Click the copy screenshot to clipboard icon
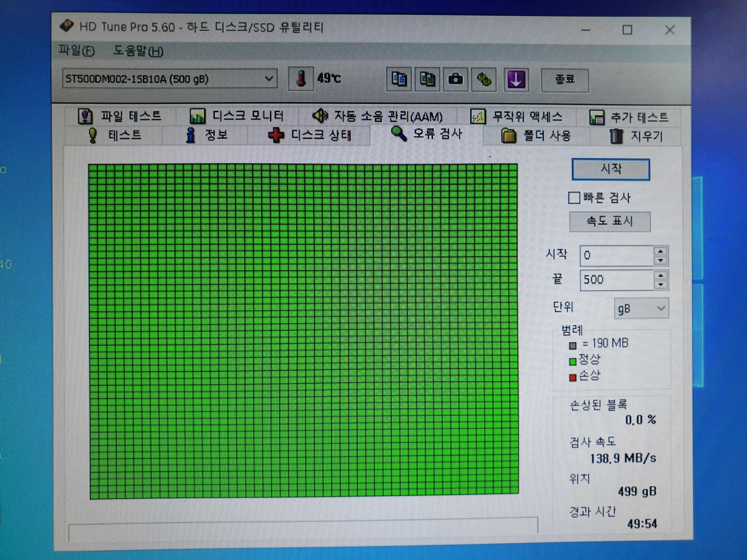This screenshot has width=747, height=560. click(x=427, y=79)
